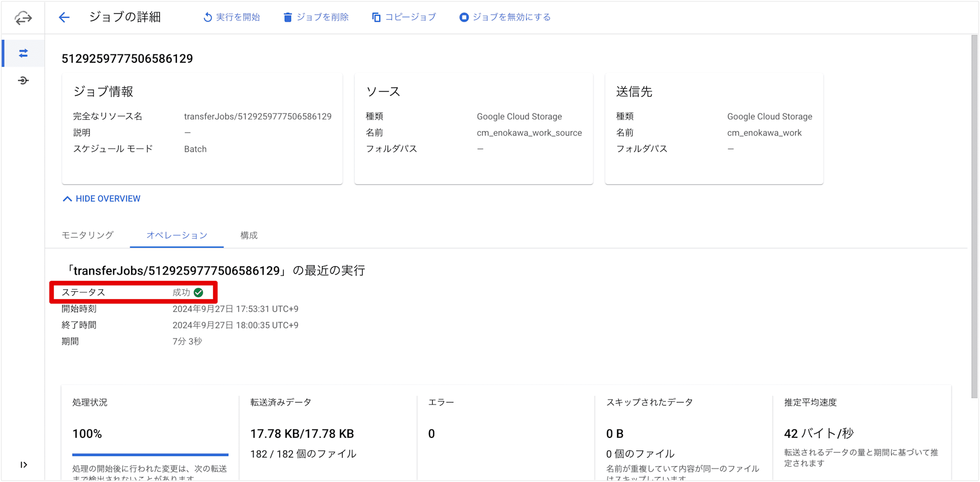Click transferred data 17.78 KB/17.78 KB
Image resolution: width=980 pixels, height=482 pixels.
pos(302,434)
